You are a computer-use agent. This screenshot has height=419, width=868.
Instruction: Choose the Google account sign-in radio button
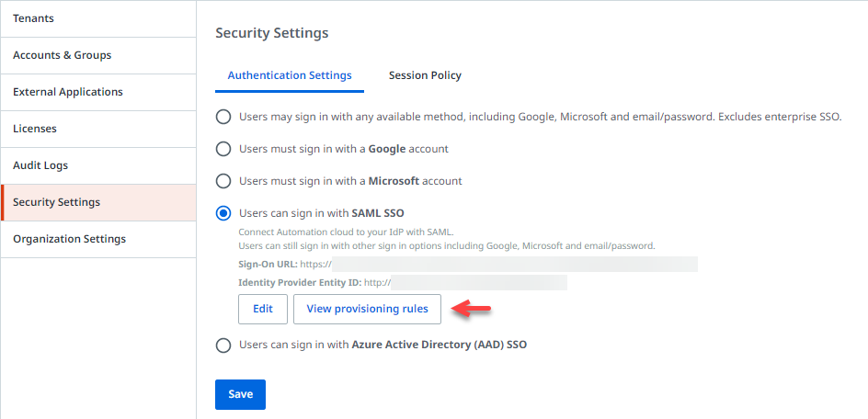coord(223,149)
